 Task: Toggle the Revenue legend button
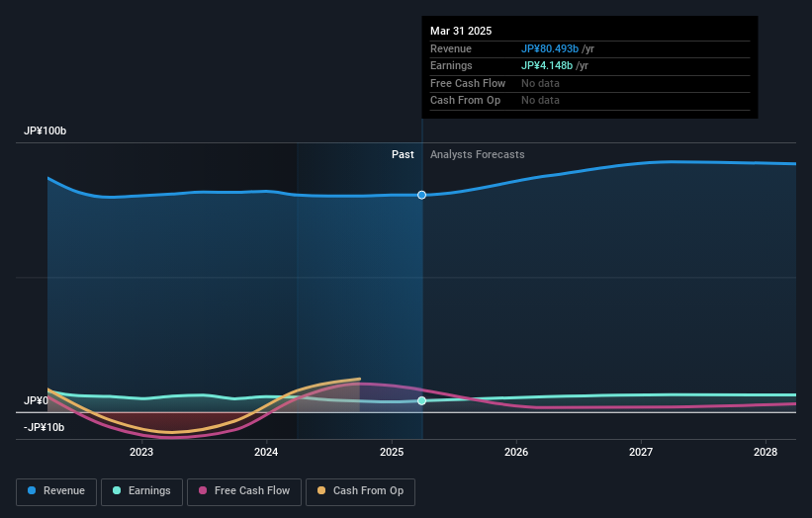[56, 491]
